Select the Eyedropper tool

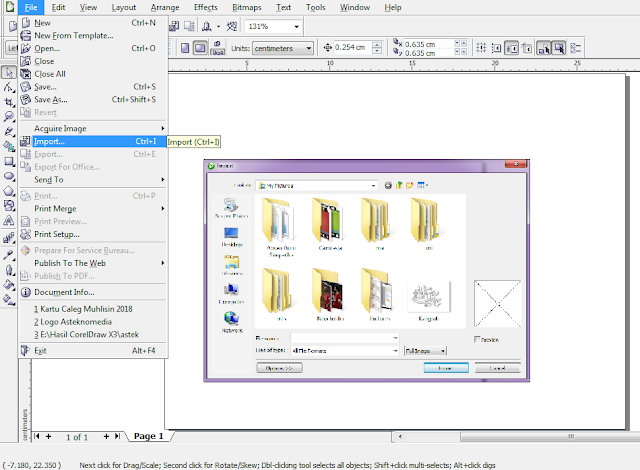coord(9,255)
